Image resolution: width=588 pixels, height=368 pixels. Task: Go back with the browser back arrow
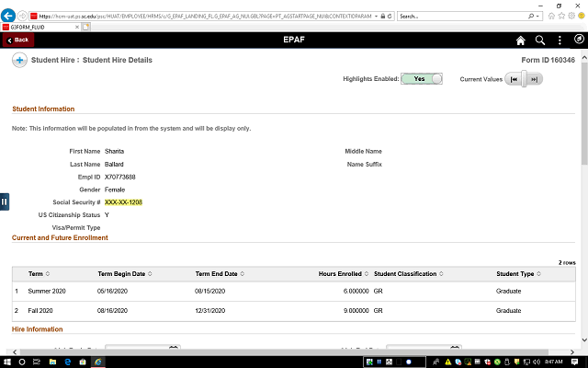click(8, 16)
